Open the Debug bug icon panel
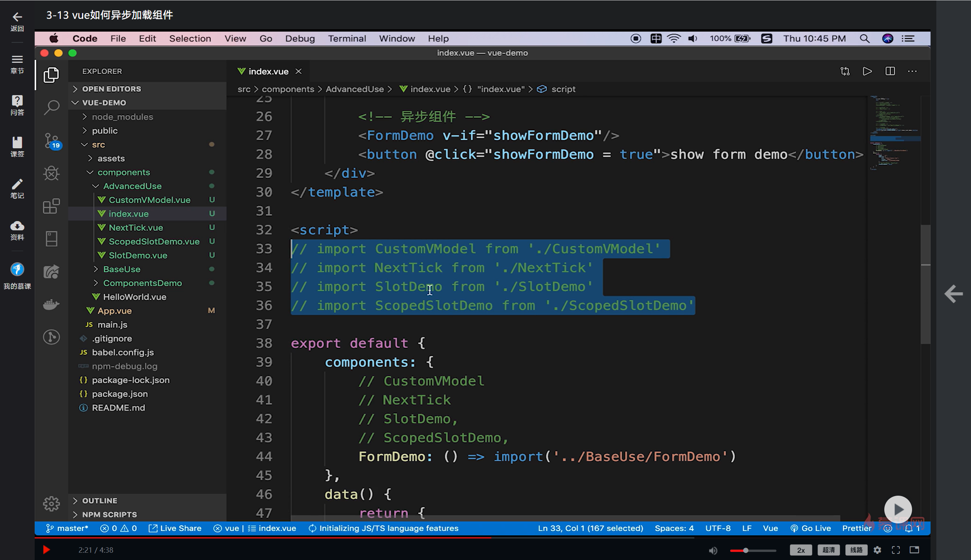971x560 pixels. point(51,173)
